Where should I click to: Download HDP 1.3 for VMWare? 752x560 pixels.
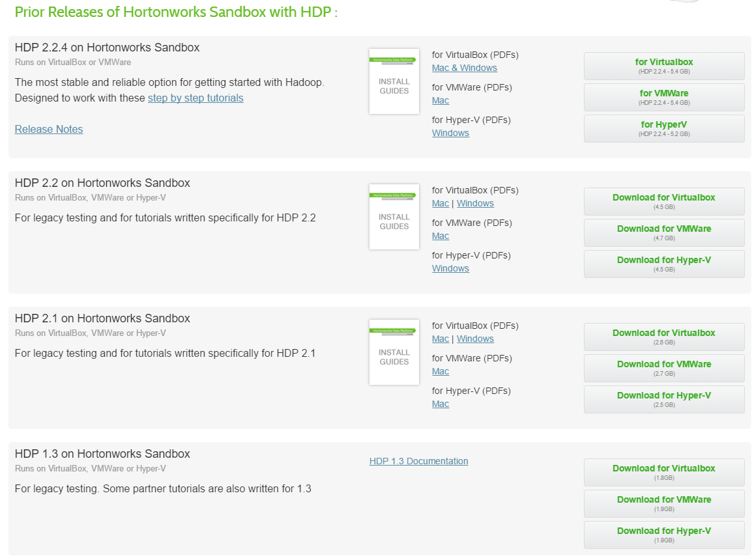pos(663,503)
